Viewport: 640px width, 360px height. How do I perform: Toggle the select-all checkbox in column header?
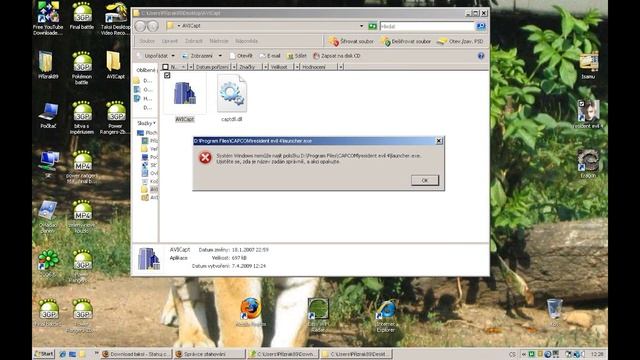(165, 67)
